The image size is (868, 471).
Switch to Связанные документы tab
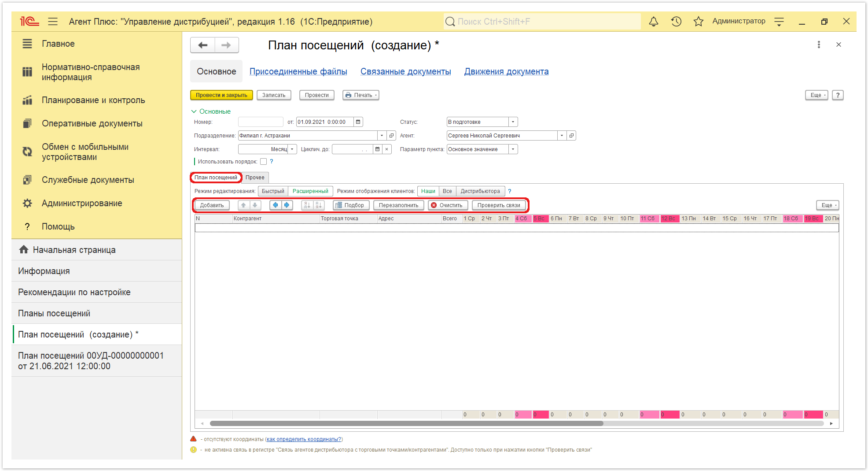[406, 71]
